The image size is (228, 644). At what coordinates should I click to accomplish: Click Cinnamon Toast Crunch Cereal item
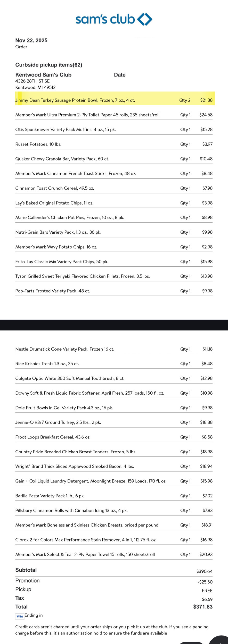pos(54,188)
